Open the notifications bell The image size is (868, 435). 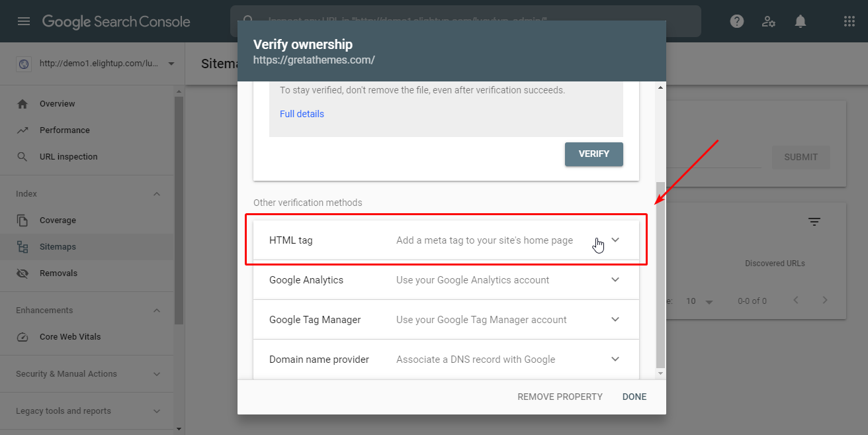801,21
